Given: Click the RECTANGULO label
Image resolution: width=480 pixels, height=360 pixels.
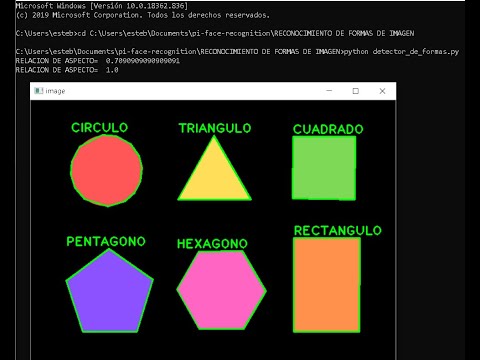Looking at the screenshot, I should (338, 231).
